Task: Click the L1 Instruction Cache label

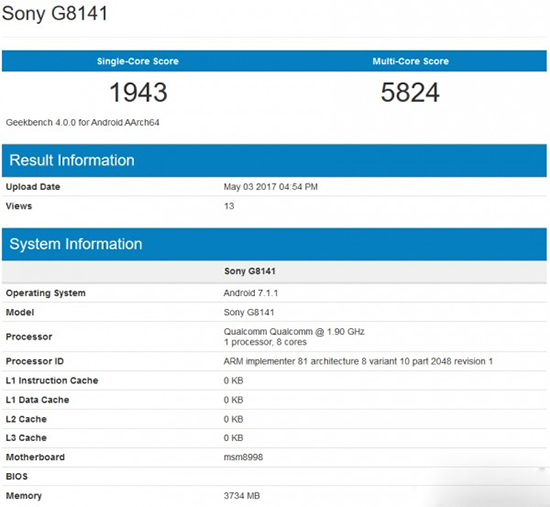Action: tap(52, 381)
